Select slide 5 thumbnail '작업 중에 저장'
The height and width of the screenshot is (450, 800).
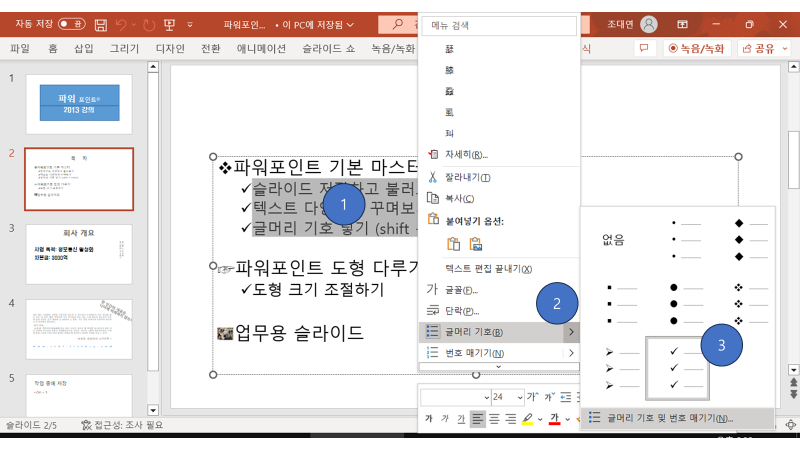coord(79,395)
